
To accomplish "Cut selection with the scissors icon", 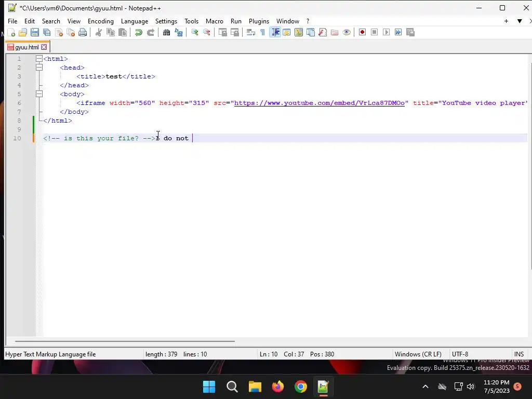I will [98, 32].
